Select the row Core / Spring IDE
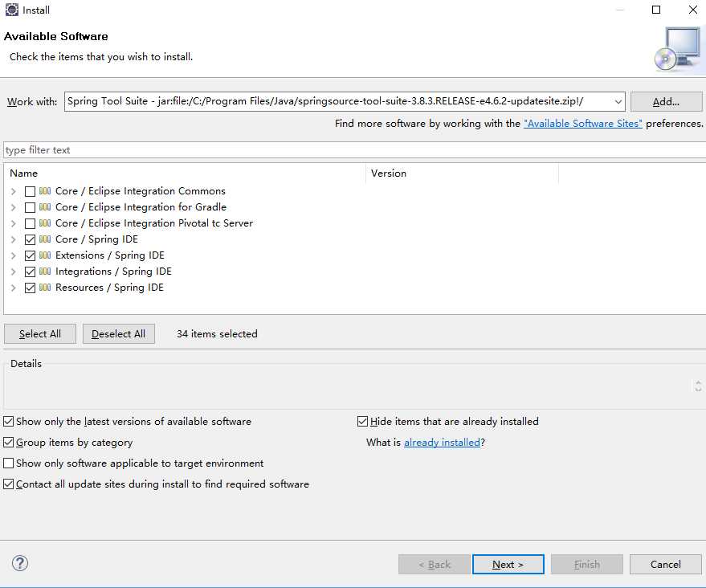 (96, 239)
